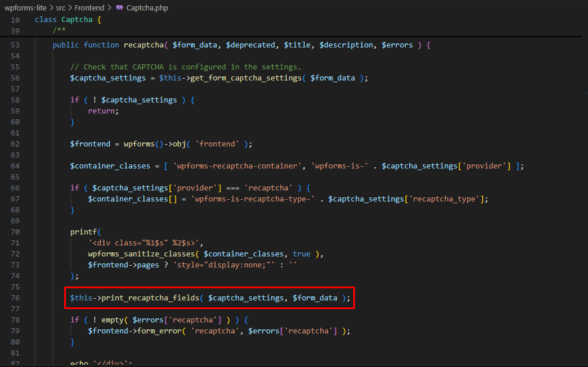Click the return statement on line 59
Viewport: 588px width, 367px height.
102,111
